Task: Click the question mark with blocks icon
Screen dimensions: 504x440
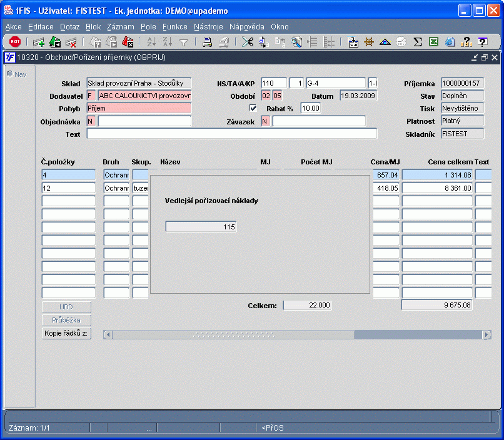Action: coord(466,42)
